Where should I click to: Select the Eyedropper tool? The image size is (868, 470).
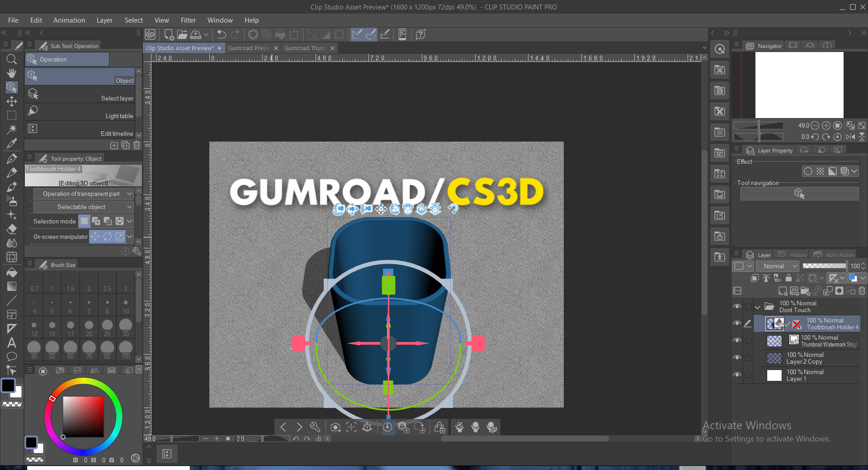(x=12, y=144)
